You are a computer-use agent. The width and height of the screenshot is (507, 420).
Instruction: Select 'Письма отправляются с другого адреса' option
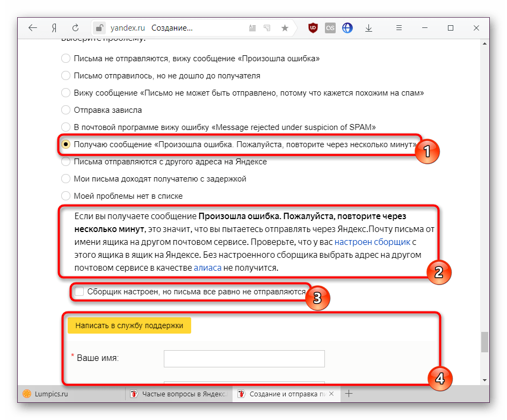[x=66, y=161]
